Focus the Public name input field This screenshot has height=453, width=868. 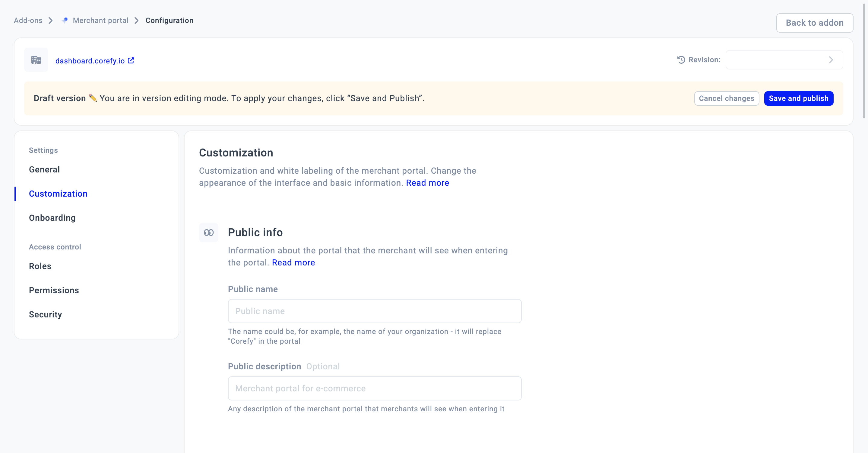(374, 311)
